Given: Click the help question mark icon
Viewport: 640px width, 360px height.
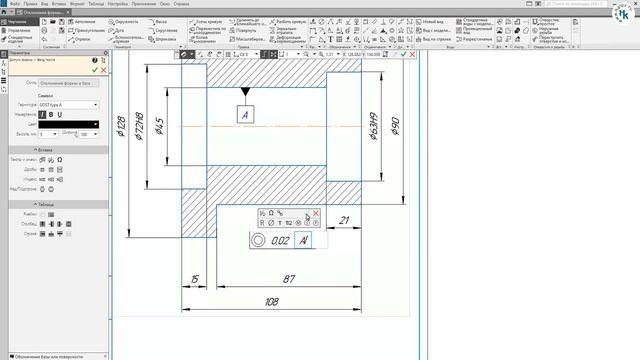Looking at the screenshot, I should click(x=95, y=60).
